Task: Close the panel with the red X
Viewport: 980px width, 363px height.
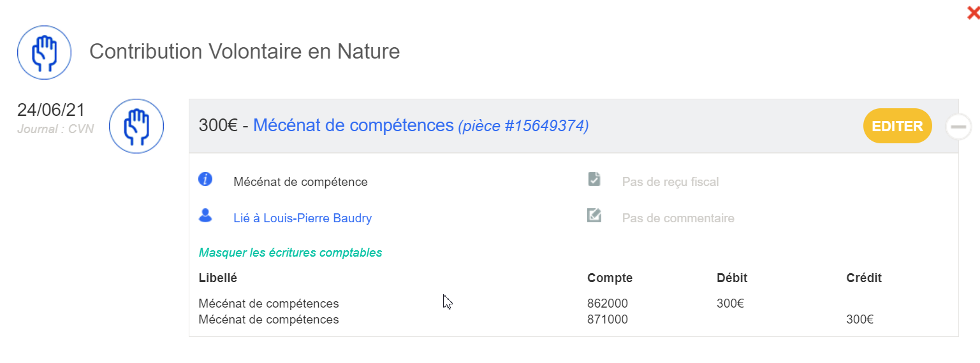Action: (973, 11)
